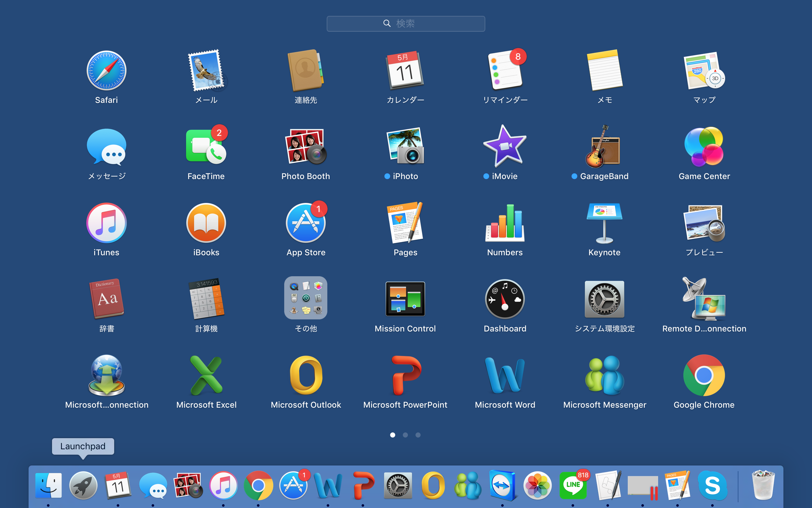Open Photo Booth in Launchpad grid

(306, 147)
